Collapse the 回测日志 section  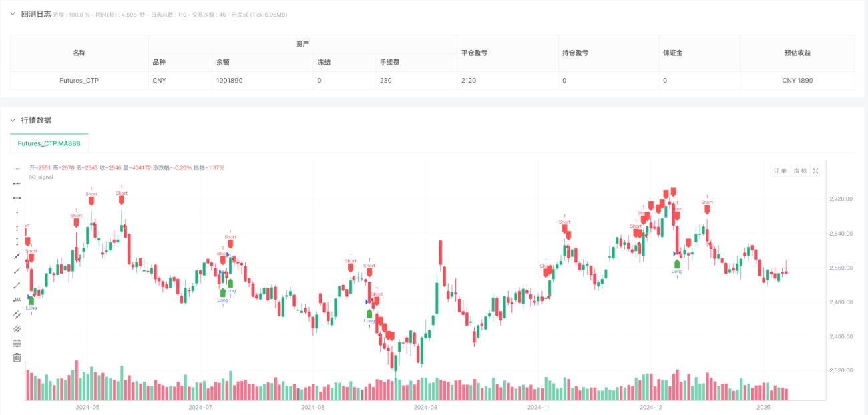click(x=13, y=14)
